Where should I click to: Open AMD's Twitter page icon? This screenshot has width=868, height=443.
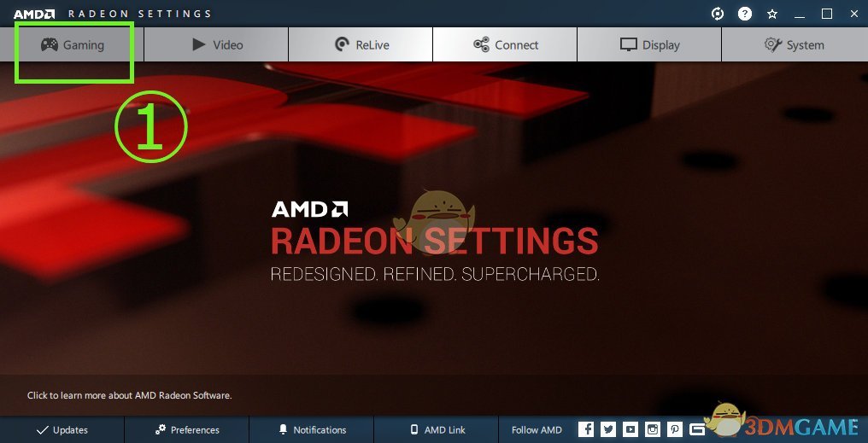tap(608, 429)
